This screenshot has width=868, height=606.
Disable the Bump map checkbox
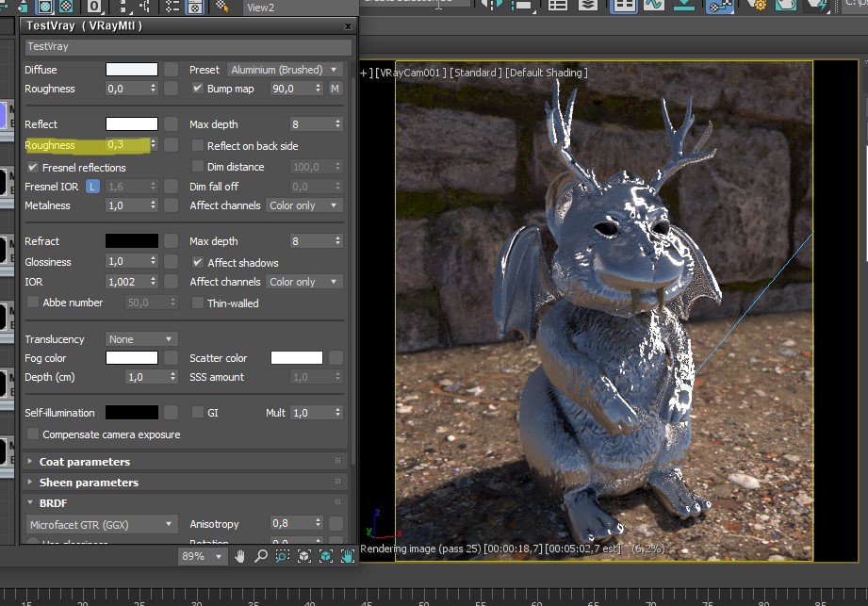[x=197, y=88]
